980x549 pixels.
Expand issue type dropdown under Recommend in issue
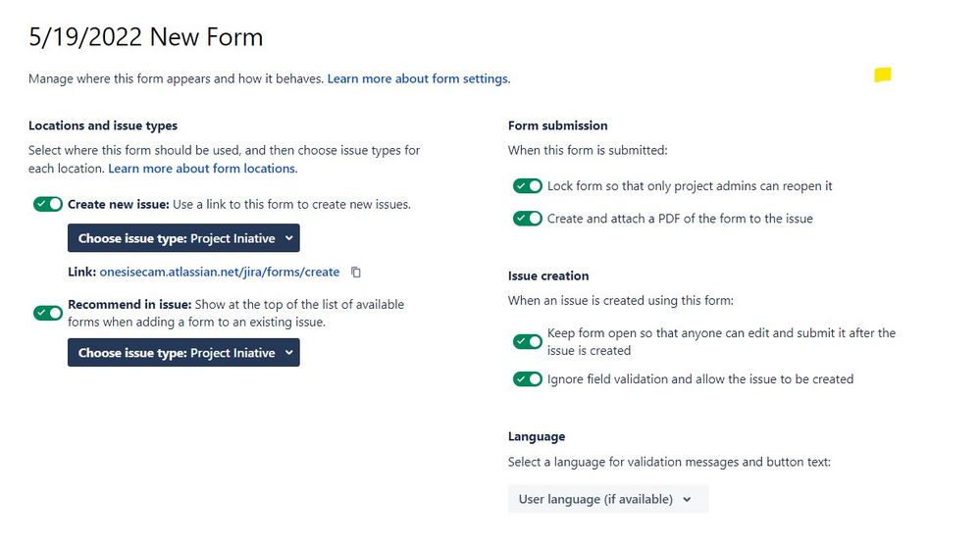(x=183, y=352)
